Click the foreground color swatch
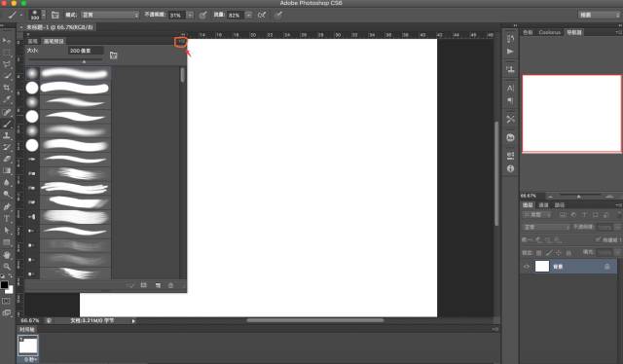This screenshot has height=364, width=623. point(4,284)
